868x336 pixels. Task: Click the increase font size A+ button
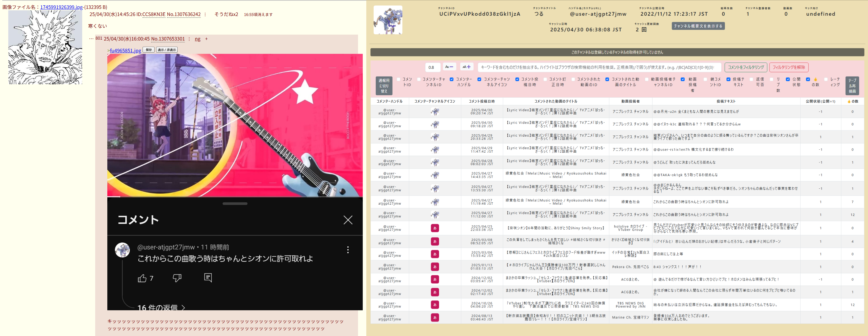[467, 67]
